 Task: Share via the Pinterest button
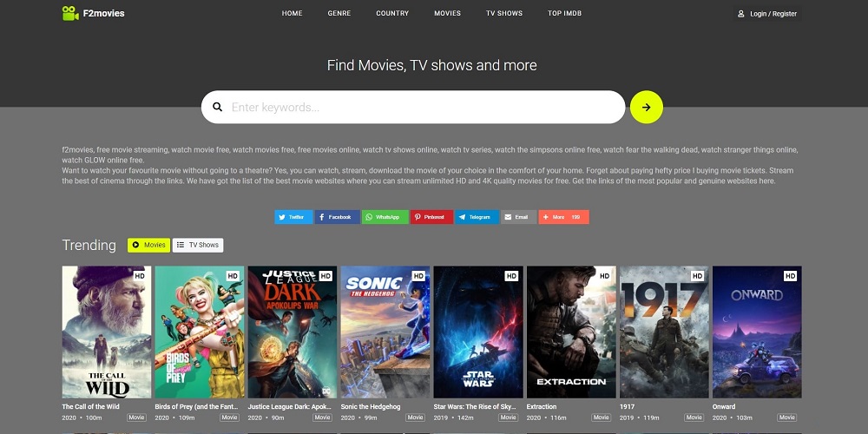431,217
